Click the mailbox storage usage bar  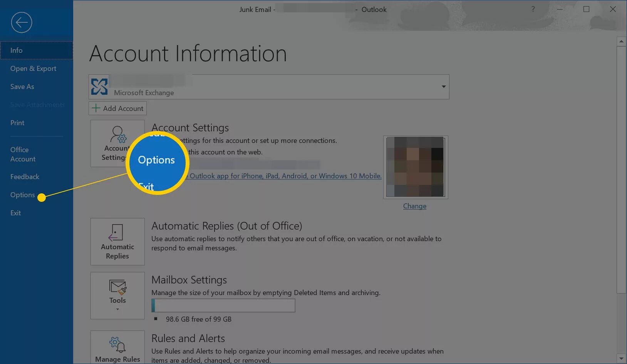223,305
